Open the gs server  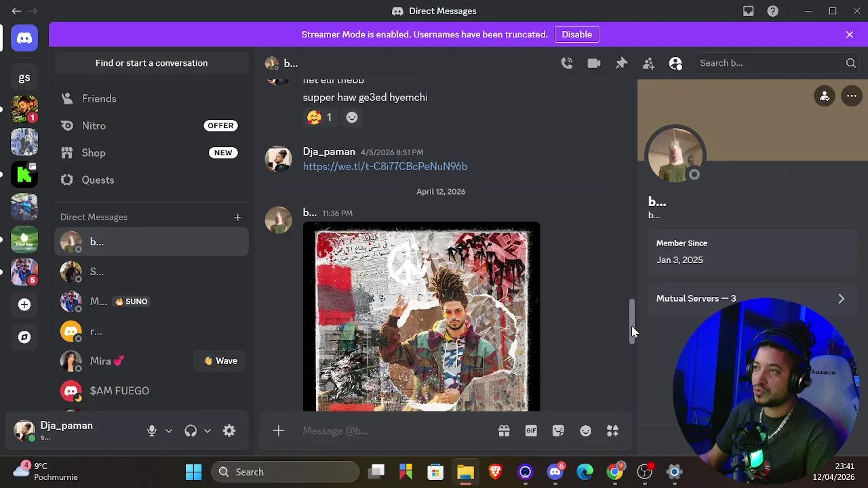(24, 78)
